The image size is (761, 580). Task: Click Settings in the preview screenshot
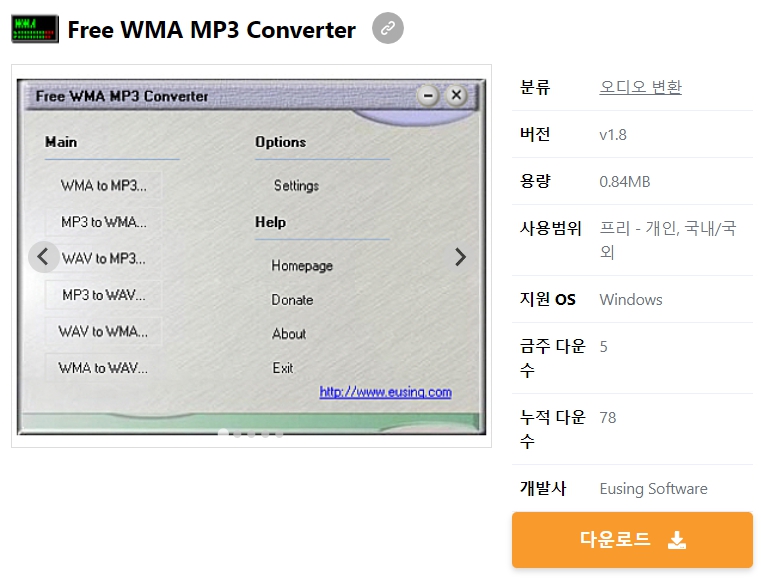point(296,185)
